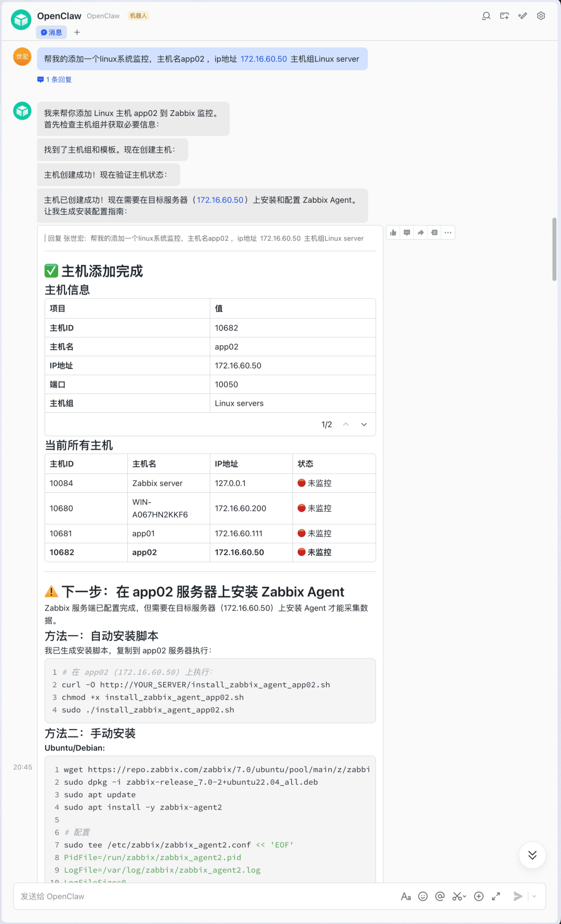The image size is (561, 924).
Task: Click the 当前所有主机 heading
Action: coord(78,445)
